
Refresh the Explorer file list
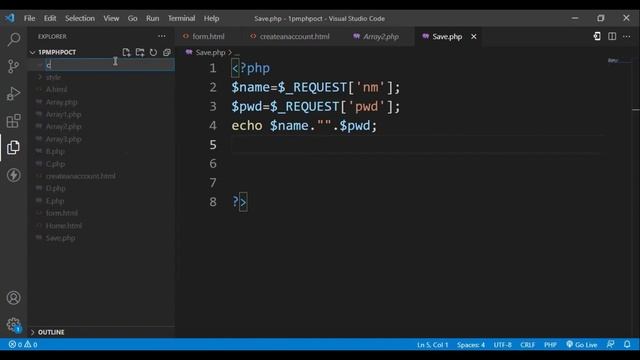[x=153, y=52]
